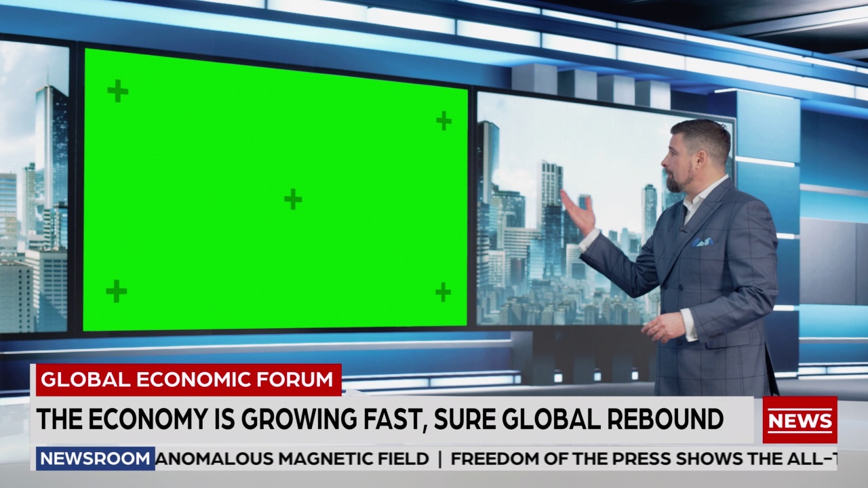Click the lower-left tracking cross on green screen

click(x=117, y=291)
